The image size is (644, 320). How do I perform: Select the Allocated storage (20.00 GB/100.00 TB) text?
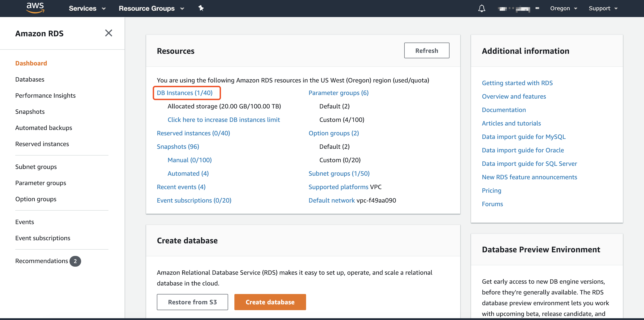click(224, 106)
